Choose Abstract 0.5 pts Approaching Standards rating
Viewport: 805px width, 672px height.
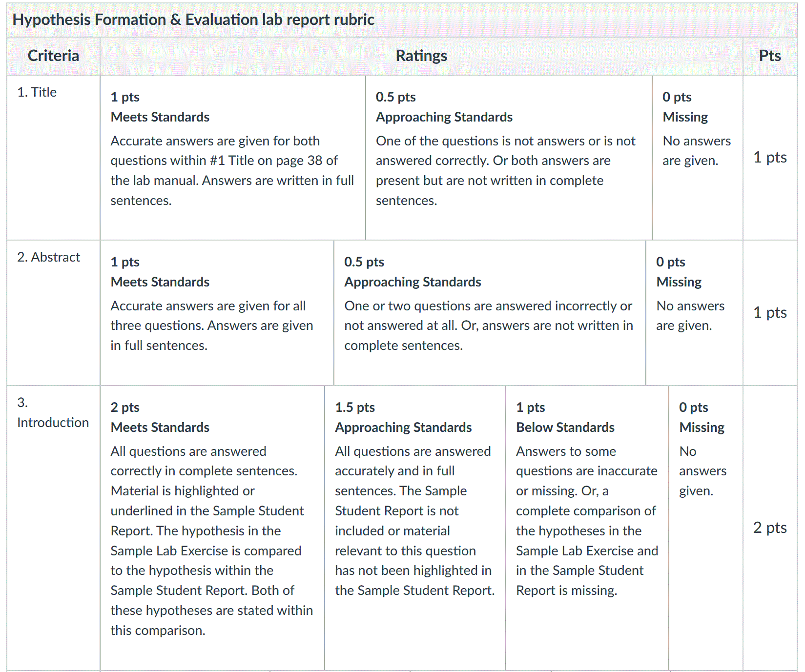coord(490,312)
